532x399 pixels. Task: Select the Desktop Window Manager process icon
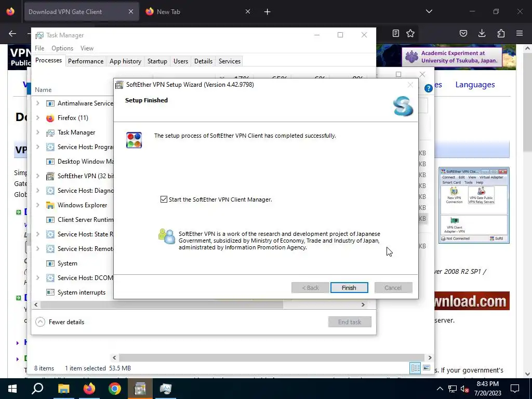click(x=50, y=162)
